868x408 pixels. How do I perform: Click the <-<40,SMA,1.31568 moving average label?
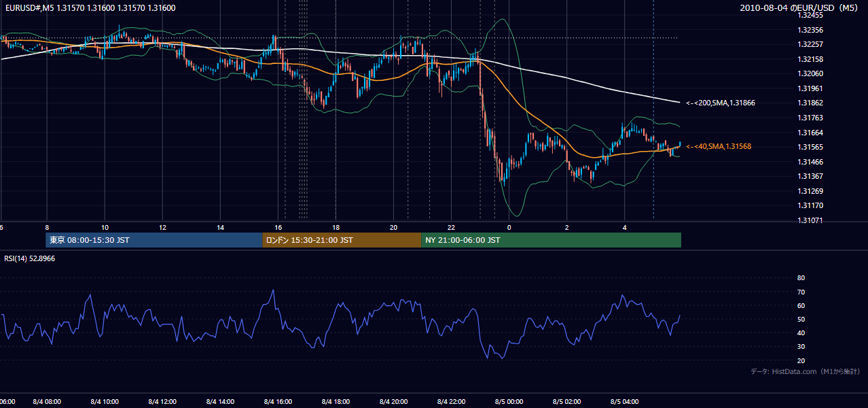click(x=718, y=146)
